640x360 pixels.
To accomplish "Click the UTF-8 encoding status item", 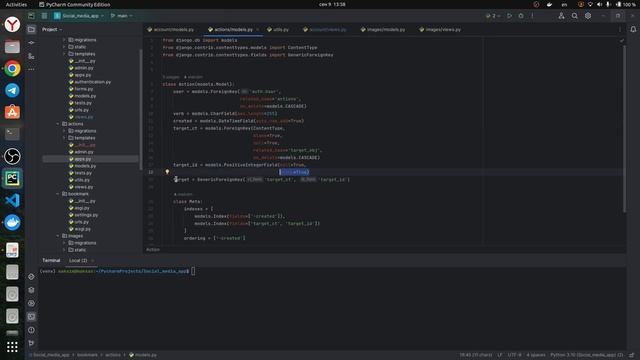I will (x=514, y=355).
